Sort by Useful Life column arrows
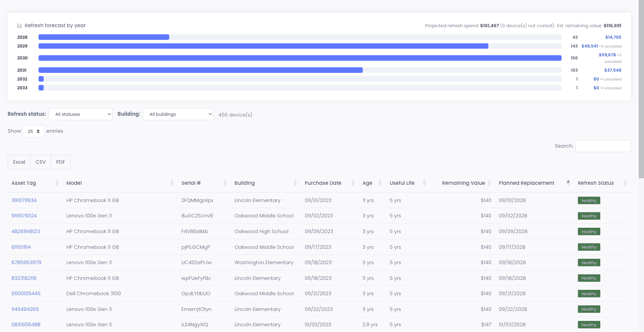The height and width of the screenshot is (332, 644). pos(424,183)
